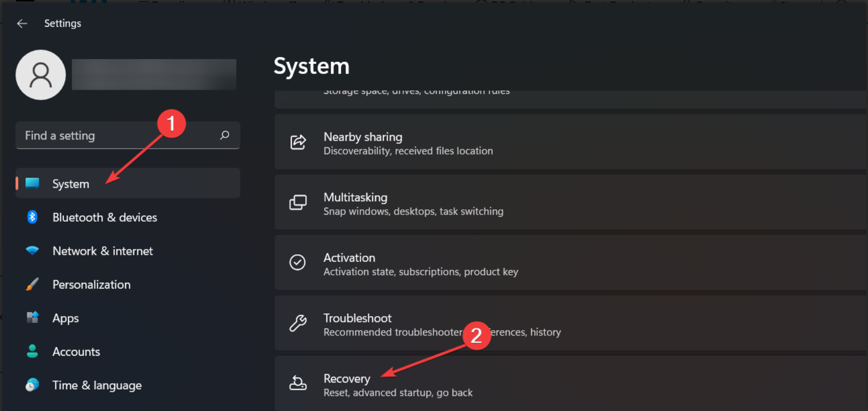Click the user profile avatar

coord(41,75)
